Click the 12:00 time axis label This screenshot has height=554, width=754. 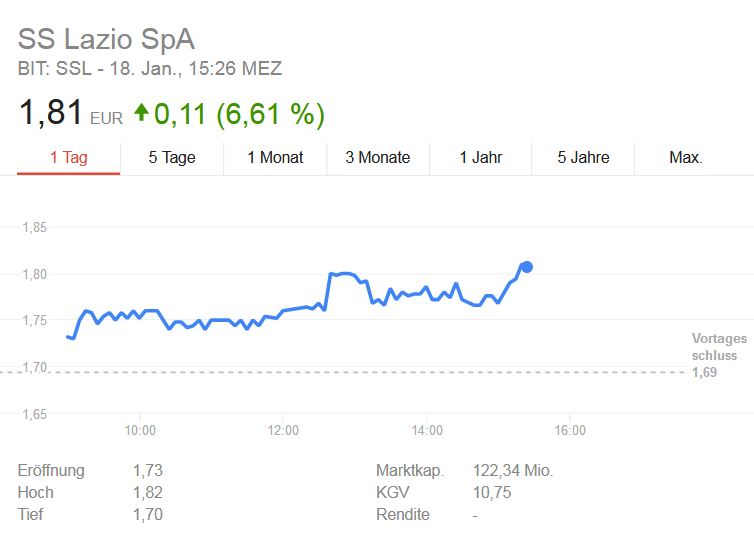pyautogui.click(x=283, y=431)
